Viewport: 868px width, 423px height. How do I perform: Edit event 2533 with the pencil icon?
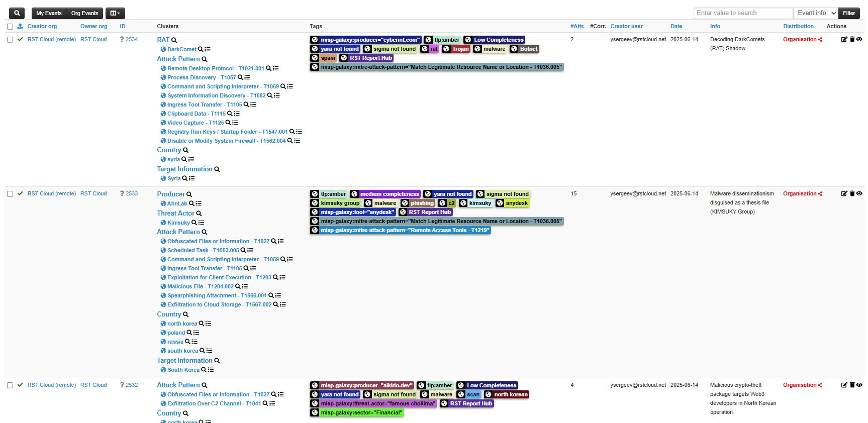click(844, 193)
